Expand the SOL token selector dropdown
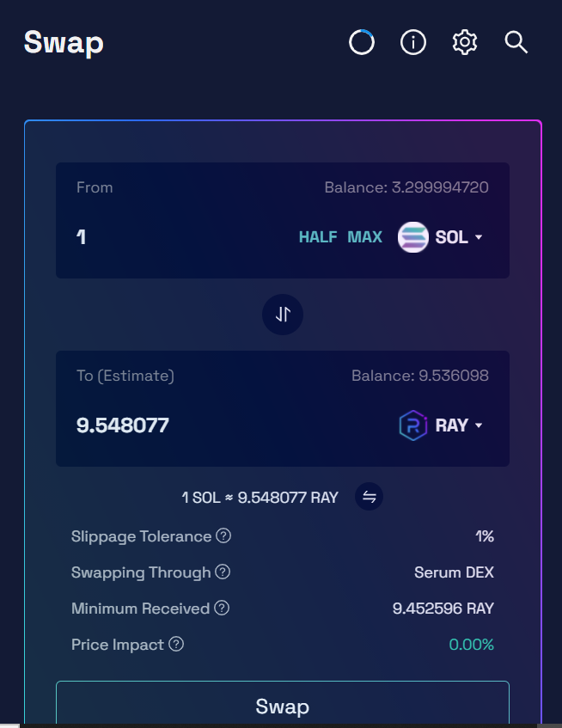 459,237
